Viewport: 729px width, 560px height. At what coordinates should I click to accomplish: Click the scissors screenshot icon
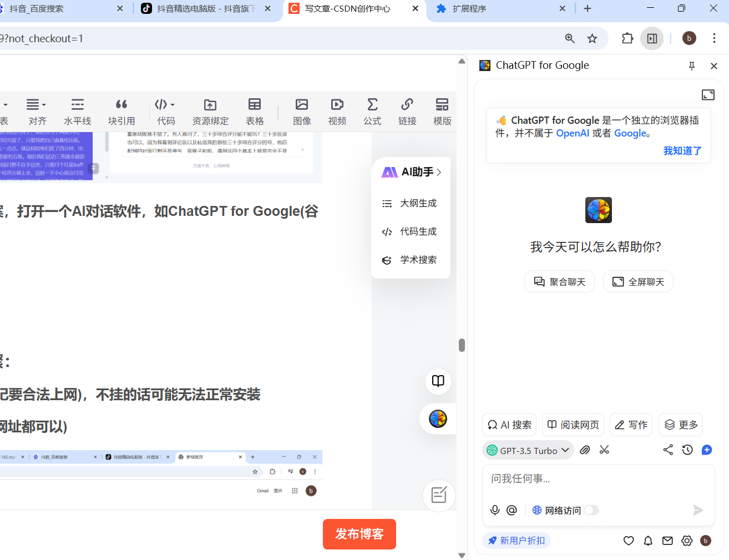click(604, 450)
